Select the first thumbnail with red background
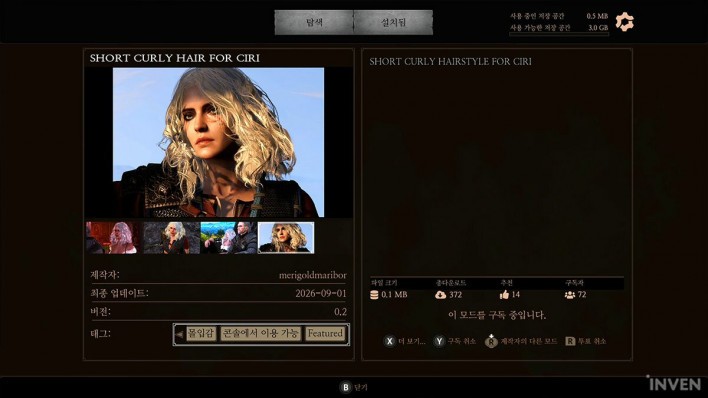 (x=113, y=238)
